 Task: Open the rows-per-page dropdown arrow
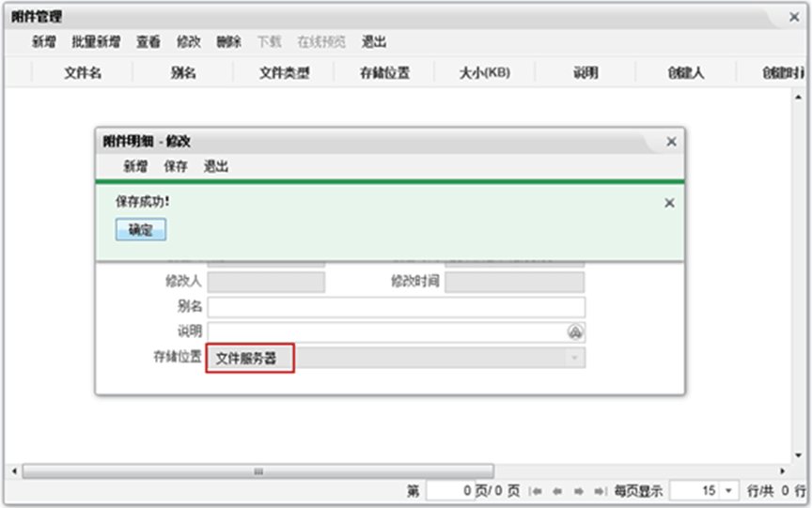pos(729,490)
